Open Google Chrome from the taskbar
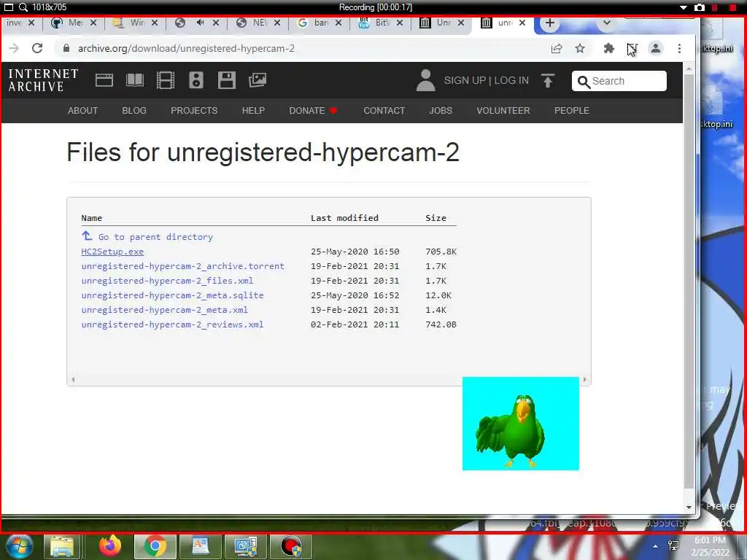The width and height of the screenshot is (747, 560). (155, 546)
